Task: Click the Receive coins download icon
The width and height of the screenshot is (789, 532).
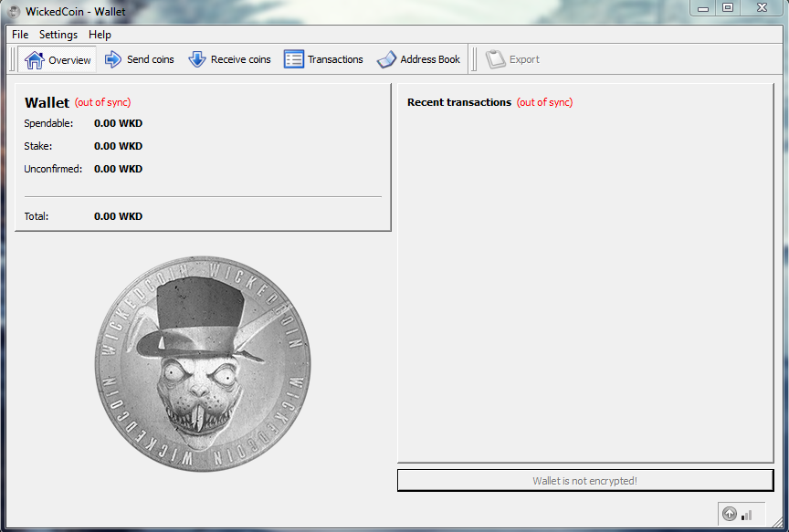Action: [x=196, y=59]
